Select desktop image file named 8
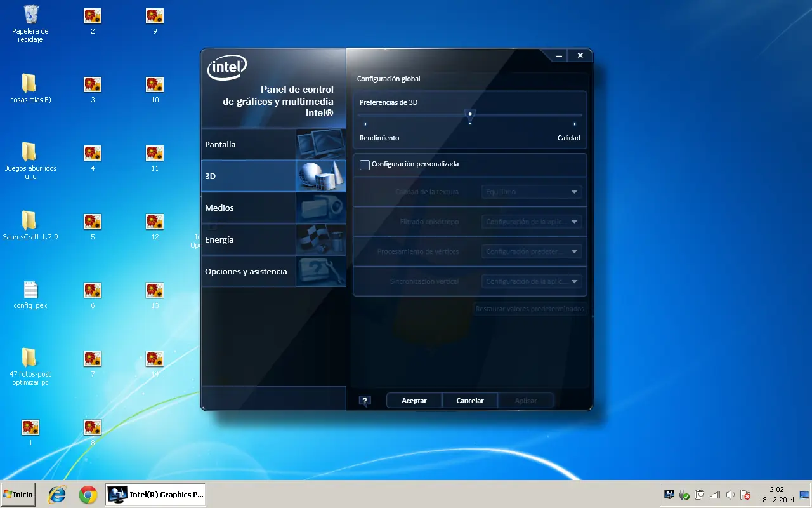The width and height of the screenshot is (812, 508). 93,432
